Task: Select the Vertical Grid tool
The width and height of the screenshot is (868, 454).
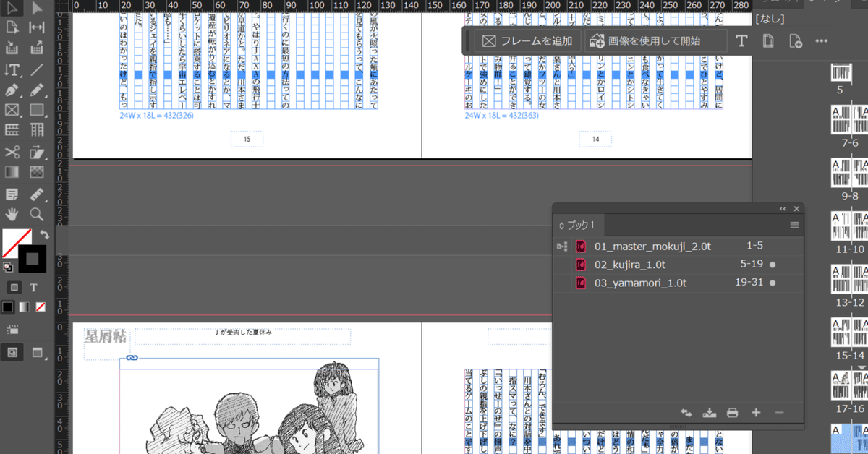Action: coord(37,131)
